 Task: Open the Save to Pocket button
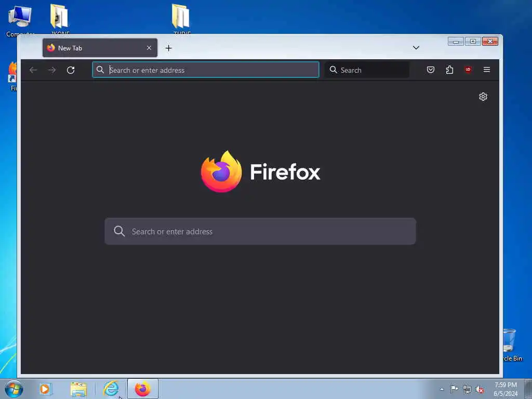pyautogui.click(x=431, y=70)
